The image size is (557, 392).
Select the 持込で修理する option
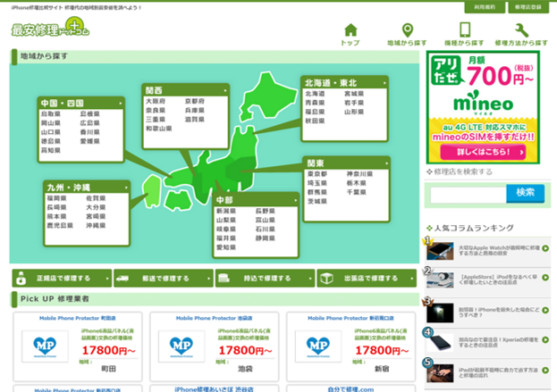click(266, 278)
